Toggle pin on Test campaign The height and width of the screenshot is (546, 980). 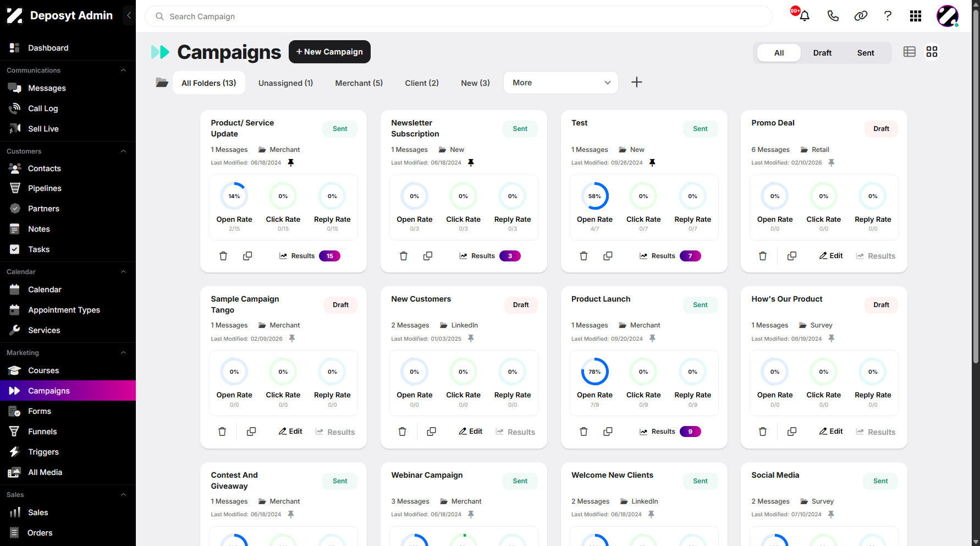[652, 162]
